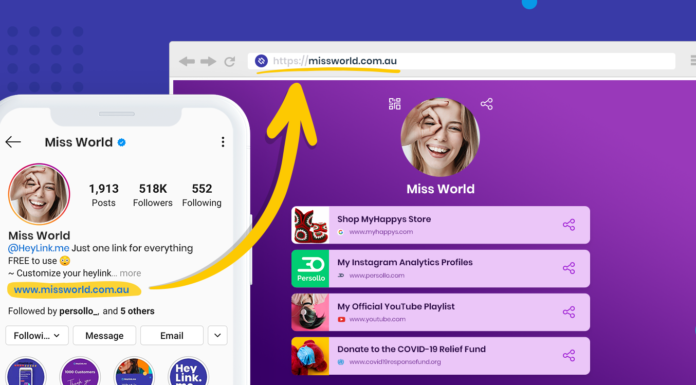Click the 'Miss World' name under the web avatar
696x385 pixels.
pyautogui.click(x=440, y=189)
